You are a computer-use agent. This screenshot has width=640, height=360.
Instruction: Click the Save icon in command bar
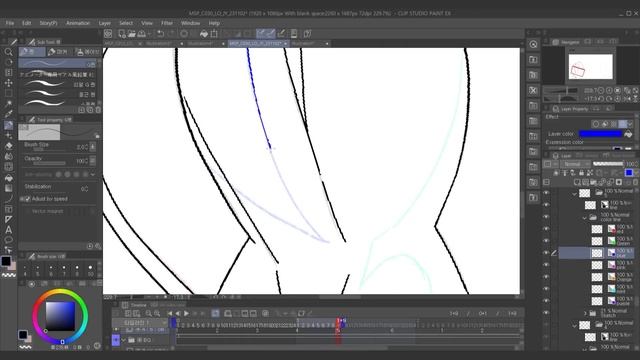click(142, 34)
